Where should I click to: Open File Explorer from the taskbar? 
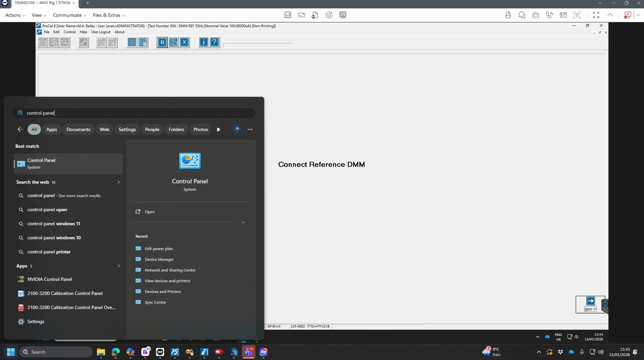click(101, 352)
